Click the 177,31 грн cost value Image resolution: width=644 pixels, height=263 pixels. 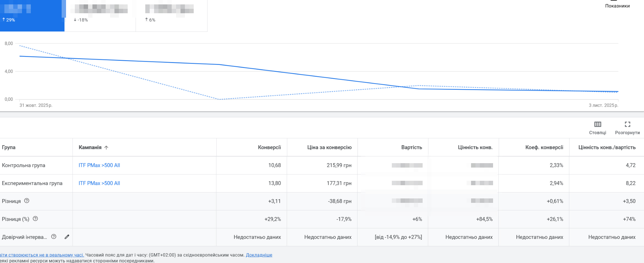[x=339, y=183]
